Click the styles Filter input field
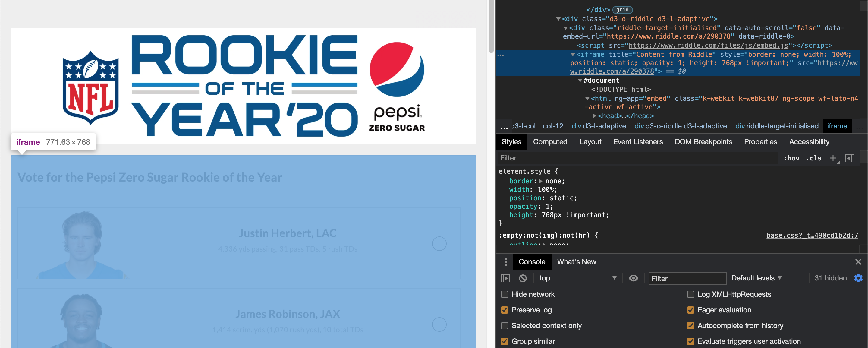The image size is (868, 348). (x=637, y=158)
